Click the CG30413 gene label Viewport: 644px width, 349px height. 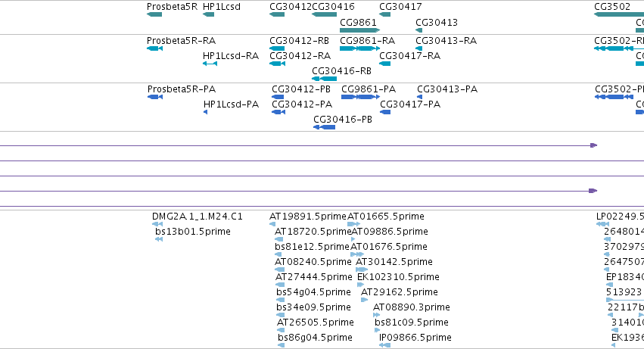437,22
